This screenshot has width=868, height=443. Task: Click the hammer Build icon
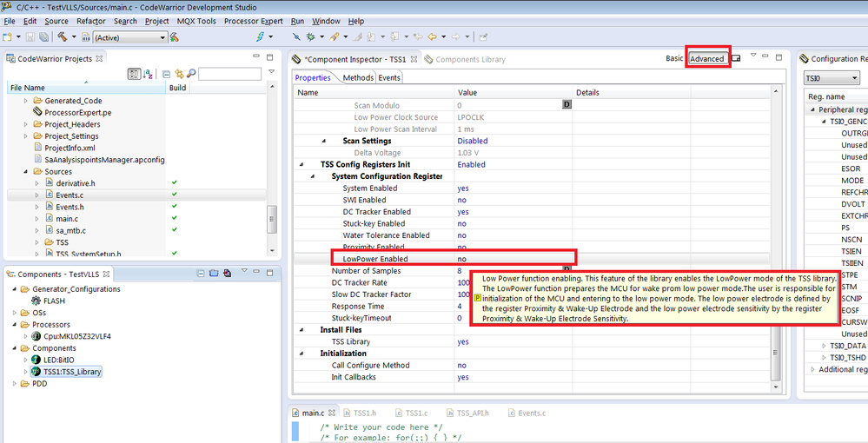[x=62, y=37]
